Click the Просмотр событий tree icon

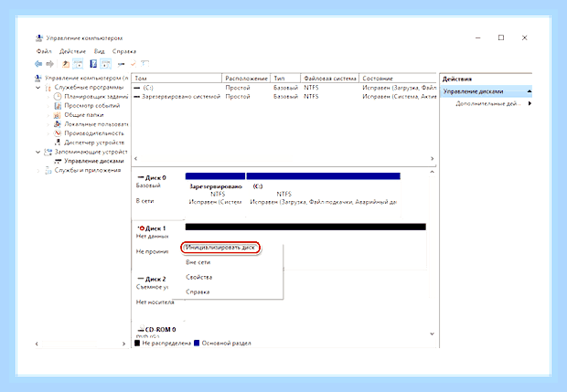click(x=58, y=106)
